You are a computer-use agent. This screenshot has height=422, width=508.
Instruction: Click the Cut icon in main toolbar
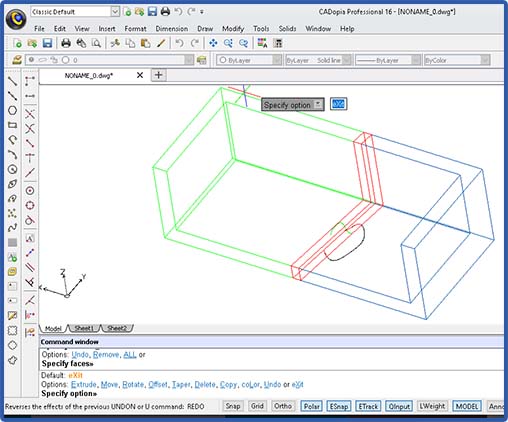[115, 43]
